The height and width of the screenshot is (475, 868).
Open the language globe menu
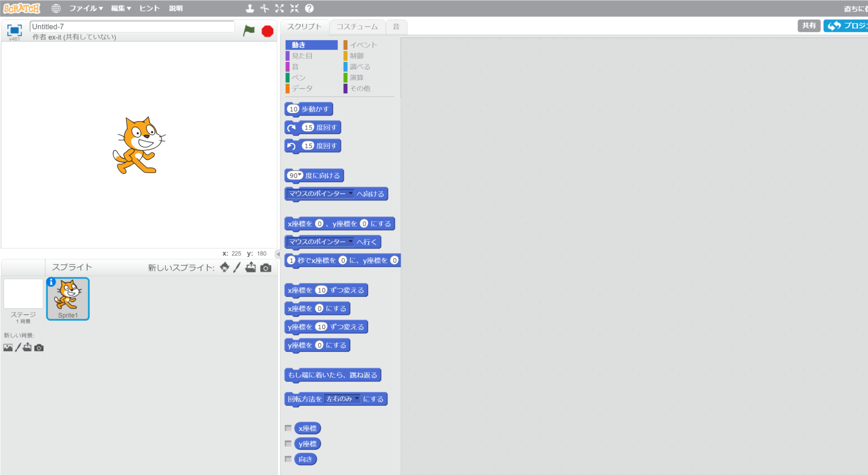click(56, 8)
